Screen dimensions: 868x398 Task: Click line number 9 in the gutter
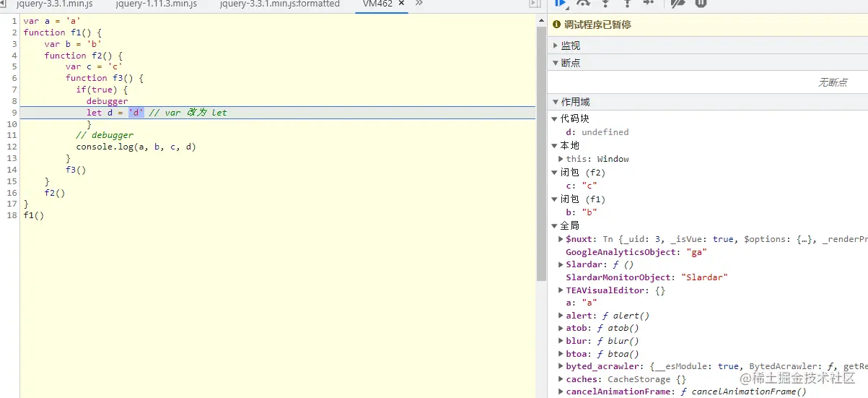[14, 113]
